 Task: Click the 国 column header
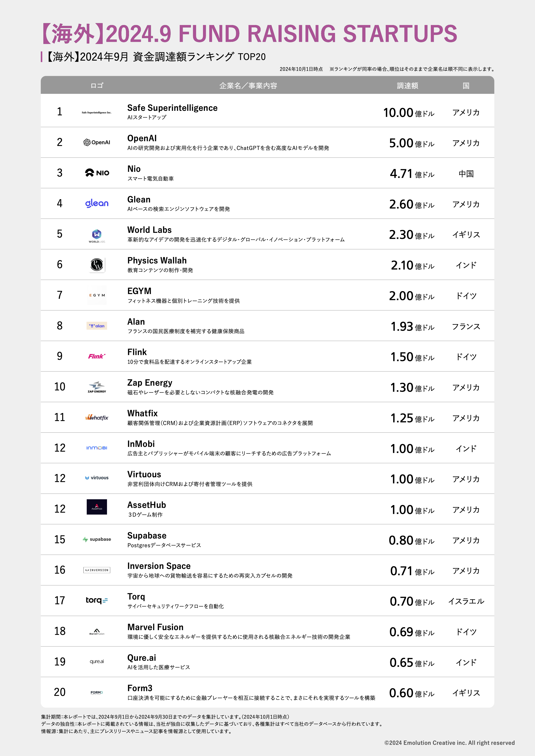(x=466, y=86)
